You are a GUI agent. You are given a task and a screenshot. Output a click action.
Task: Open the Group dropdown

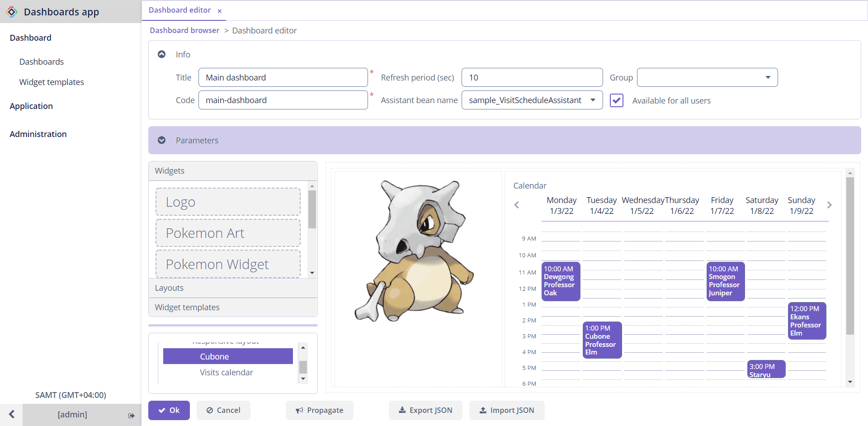pyautogui.click(x=768, y=77)
